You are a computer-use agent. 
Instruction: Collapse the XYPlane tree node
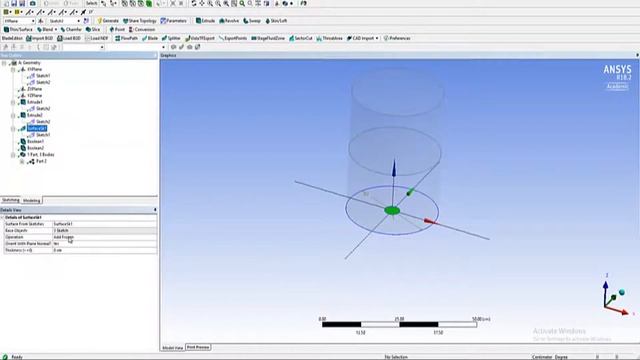[x=13, y=70]
